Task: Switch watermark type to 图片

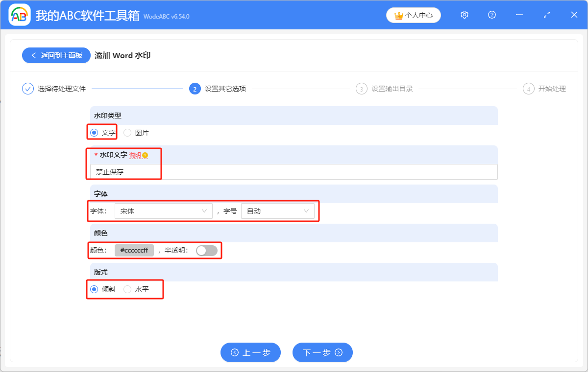Action: (x=127, y=132)
